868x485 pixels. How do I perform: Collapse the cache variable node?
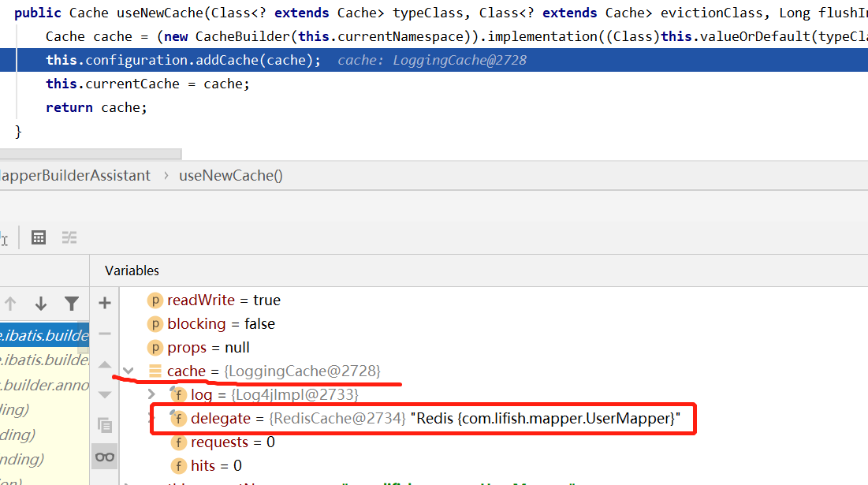click(x=129, y=371)
